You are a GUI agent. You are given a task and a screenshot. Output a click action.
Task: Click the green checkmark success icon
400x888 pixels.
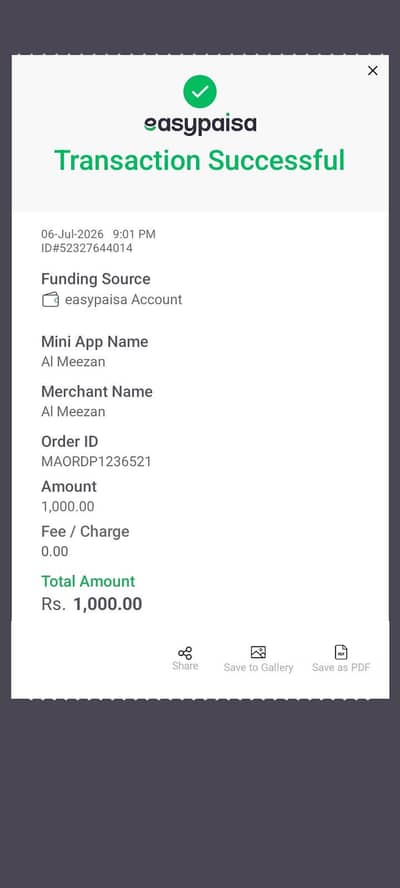pyautogui.click(x=200, y=91)
